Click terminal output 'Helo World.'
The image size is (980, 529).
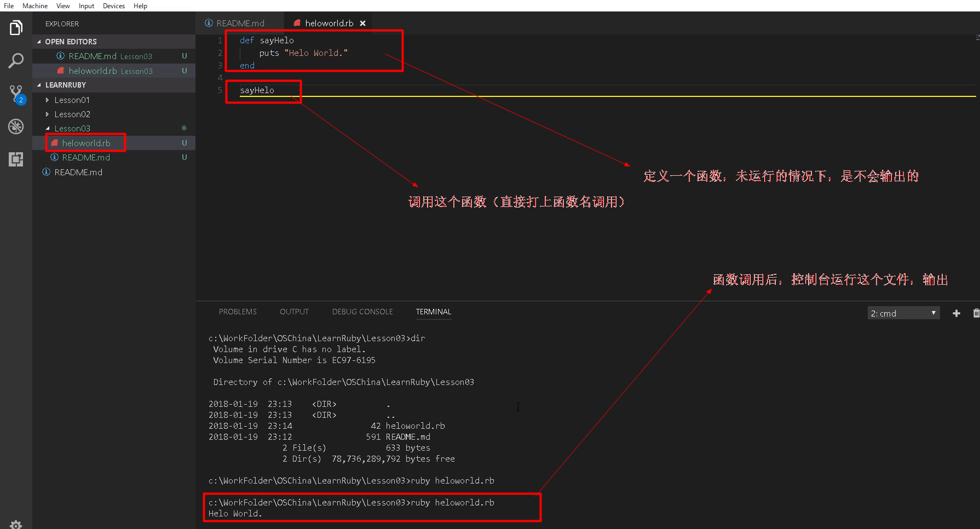click(235, 514)
